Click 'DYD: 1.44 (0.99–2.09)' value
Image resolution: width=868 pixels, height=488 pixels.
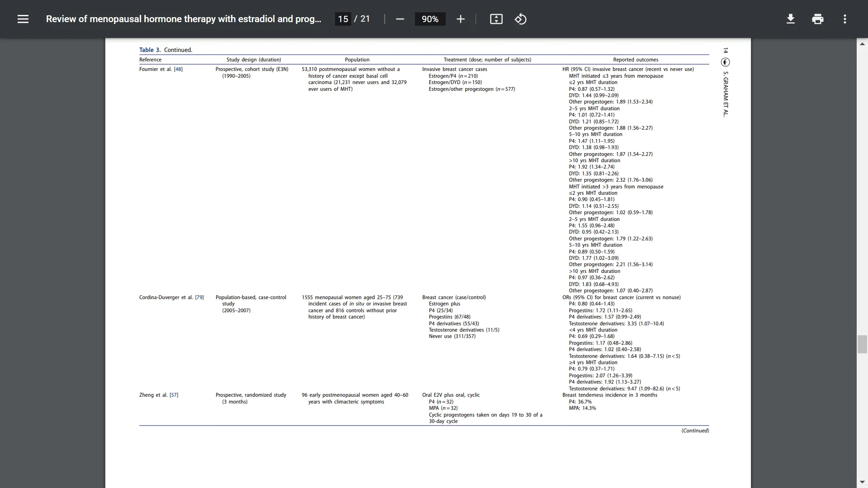point(594,95)
